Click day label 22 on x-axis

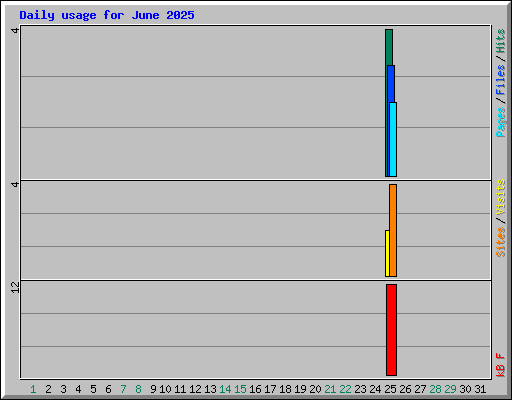345,389
